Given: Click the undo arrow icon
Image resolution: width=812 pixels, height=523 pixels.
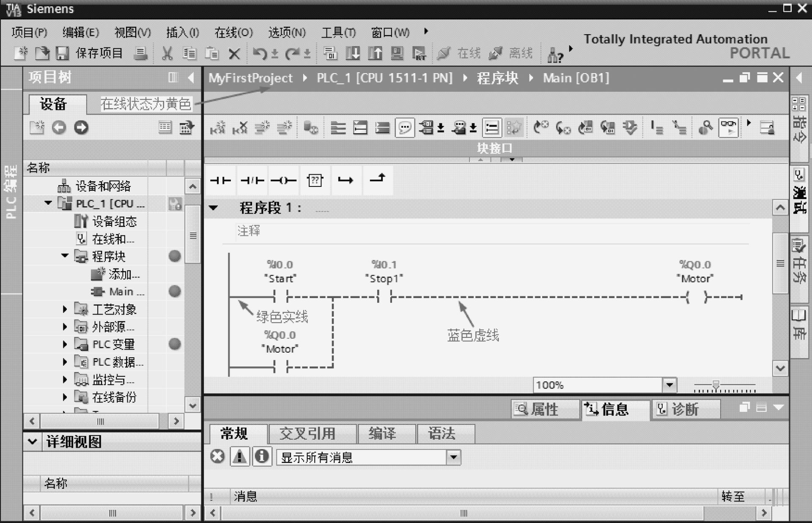Looking at the screenshot, I should [260, 53].
